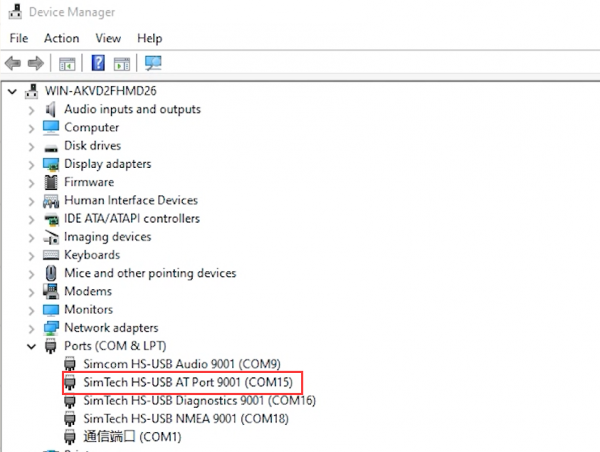Click the SimTech NMEA 9001 port icon
Screen dimensions: 600x452
pos(70,419)
